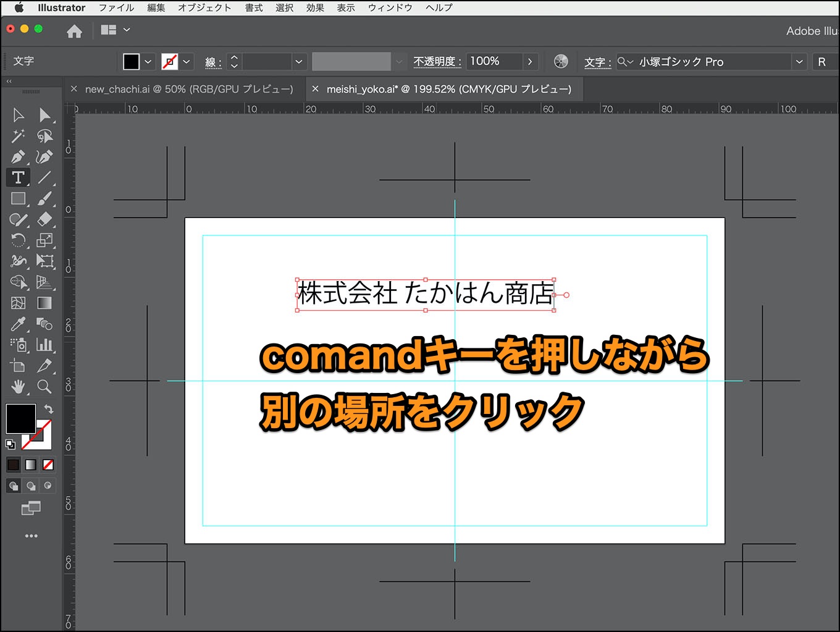Pick the Paintbrush tool
Image resolution: width=840 pixels, height=632 pixels.
coord(44,198)
